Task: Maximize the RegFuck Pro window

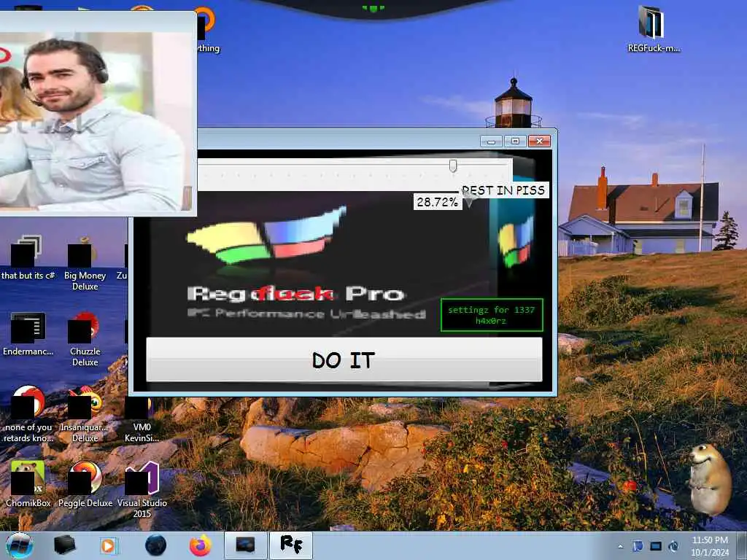Action: point(515,141)
